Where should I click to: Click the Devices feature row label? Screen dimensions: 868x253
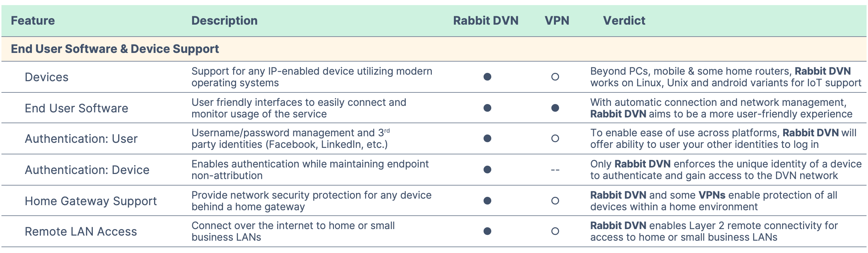click(46, 77)
